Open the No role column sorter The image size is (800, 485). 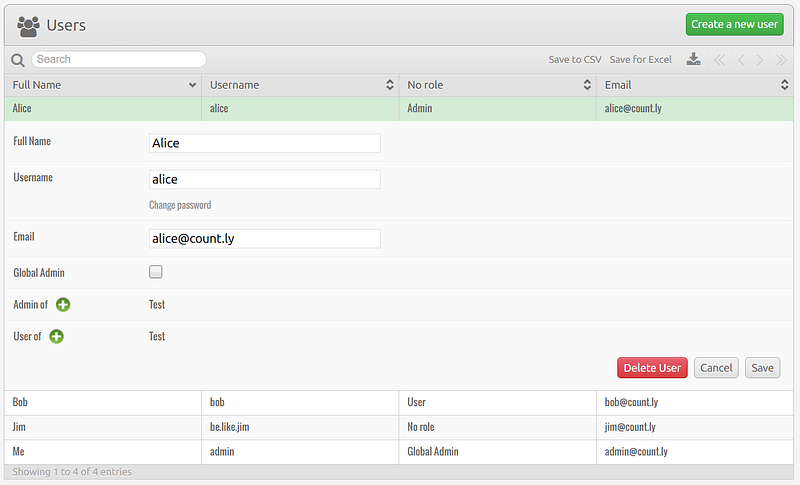[x=587, y=85]
